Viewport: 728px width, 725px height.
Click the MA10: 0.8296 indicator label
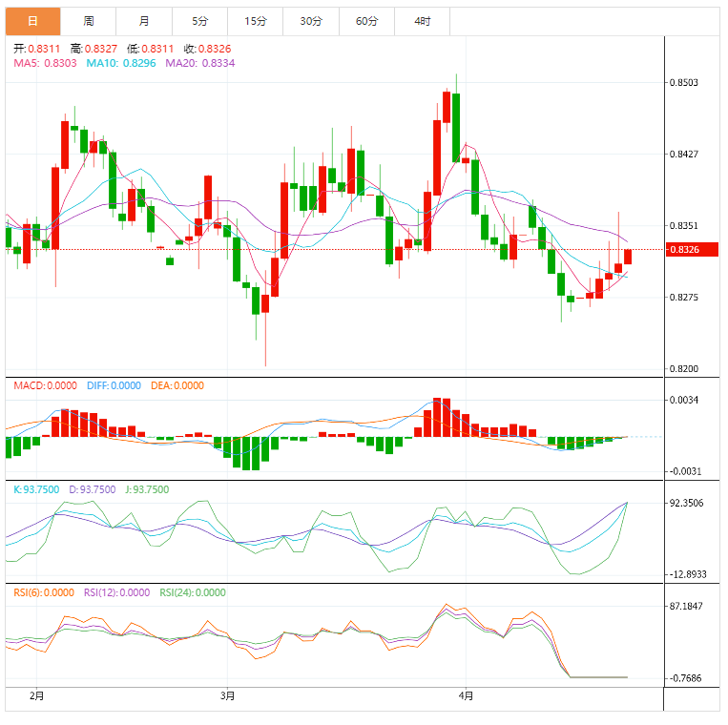(x=121, y=63)
